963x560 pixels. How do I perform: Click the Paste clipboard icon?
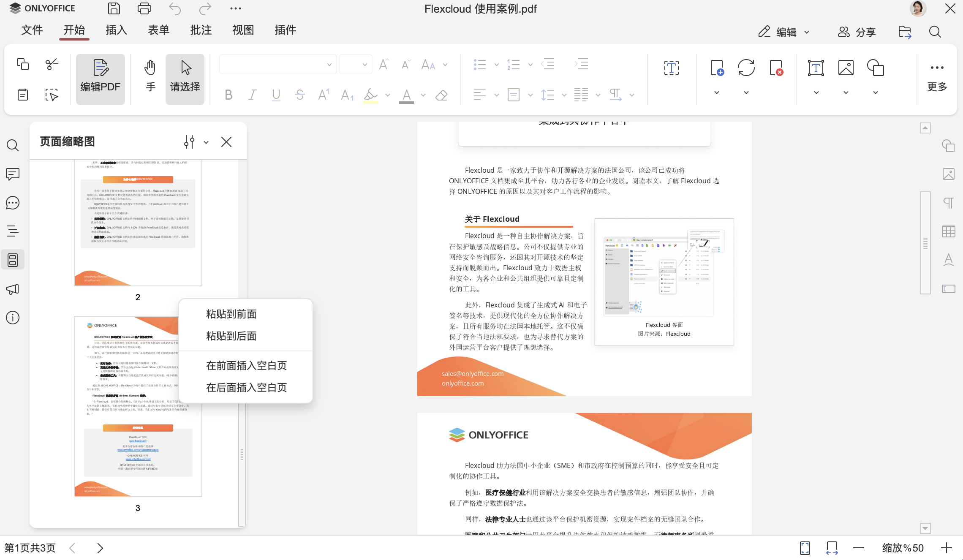[23, 95]
